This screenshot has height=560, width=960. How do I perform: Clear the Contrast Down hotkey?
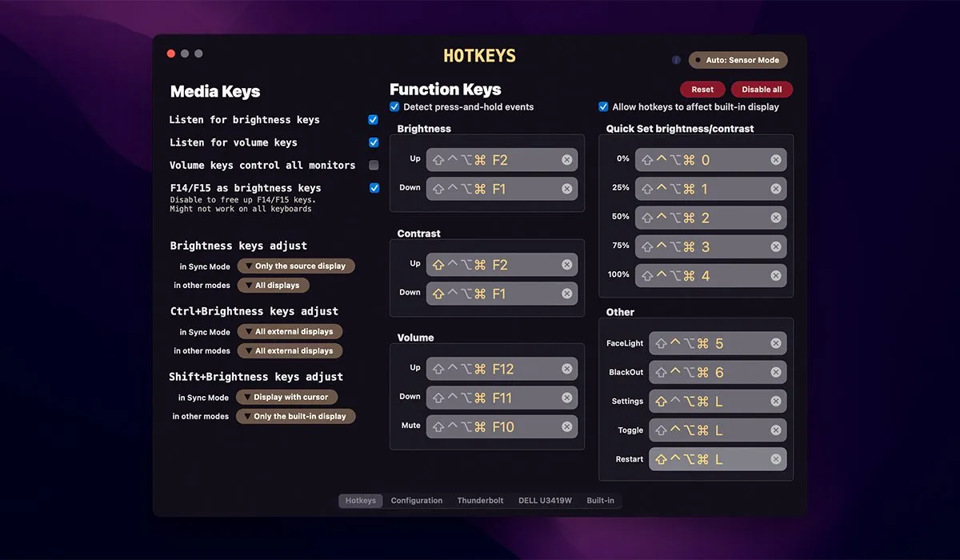(566, 294)
